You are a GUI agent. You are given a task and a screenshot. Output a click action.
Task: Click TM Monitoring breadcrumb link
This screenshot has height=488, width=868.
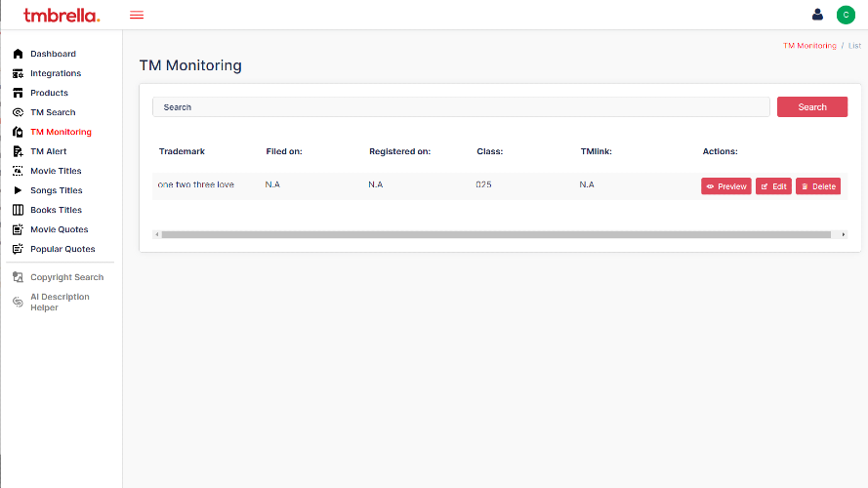coord(809,45)
